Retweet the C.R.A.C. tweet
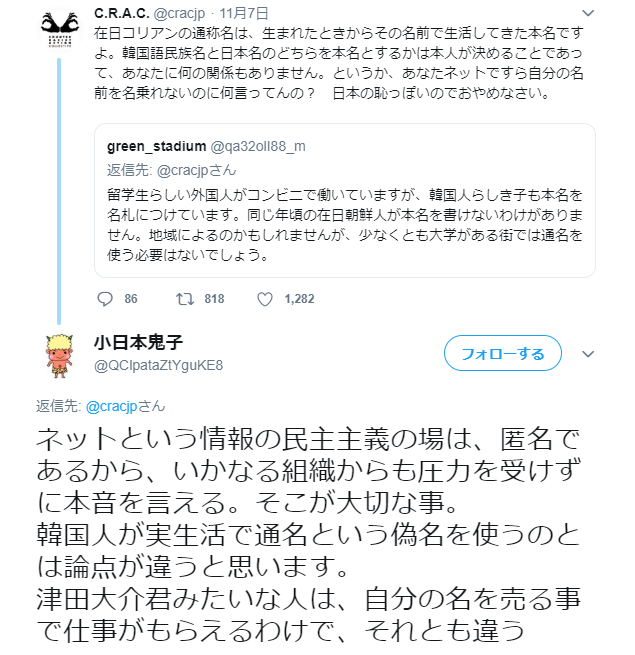The image size is (635, 655). click(x=183, y=298)
